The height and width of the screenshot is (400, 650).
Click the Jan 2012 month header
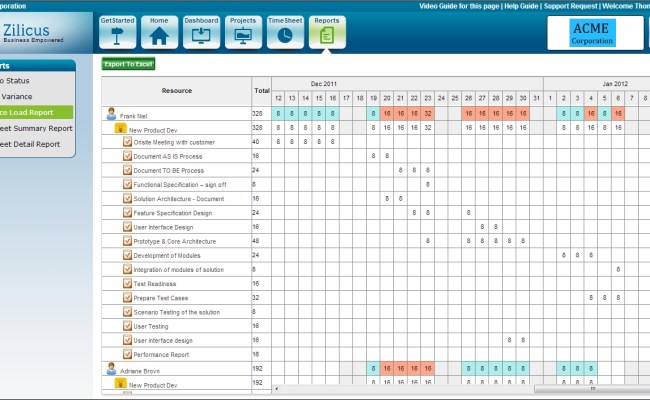pyautogui.click(x=615, y=84)
